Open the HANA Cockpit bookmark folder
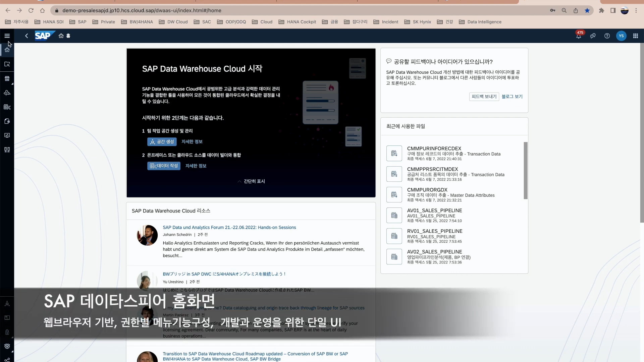This screenshot has height=362, width=644. coord(297,22)
